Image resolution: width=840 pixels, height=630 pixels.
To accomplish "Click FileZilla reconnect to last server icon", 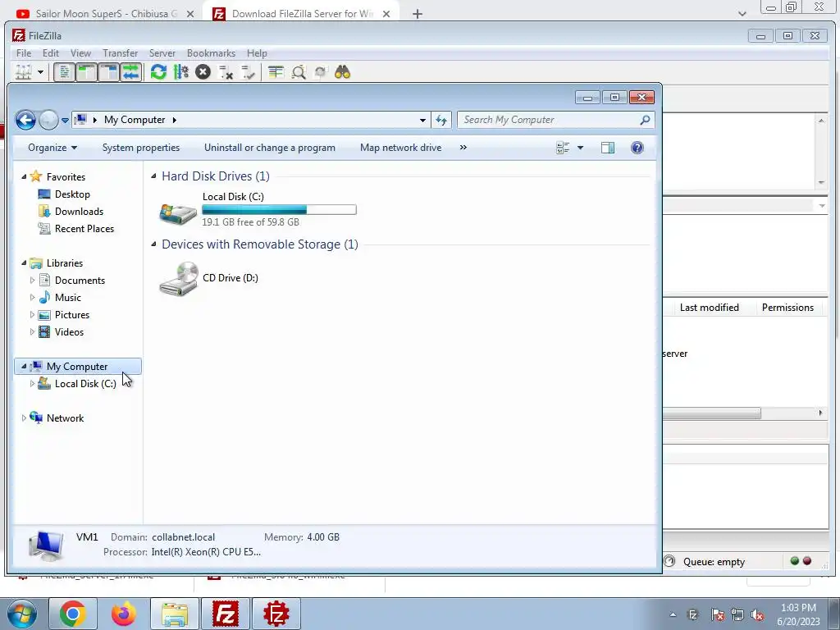I will pos(248,72).
